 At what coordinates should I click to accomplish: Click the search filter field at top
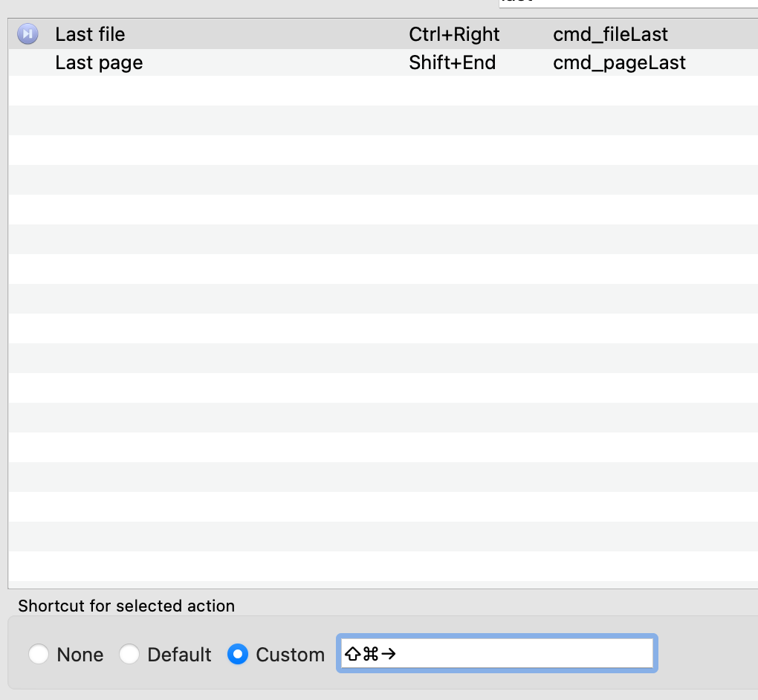tap(628, 3)
